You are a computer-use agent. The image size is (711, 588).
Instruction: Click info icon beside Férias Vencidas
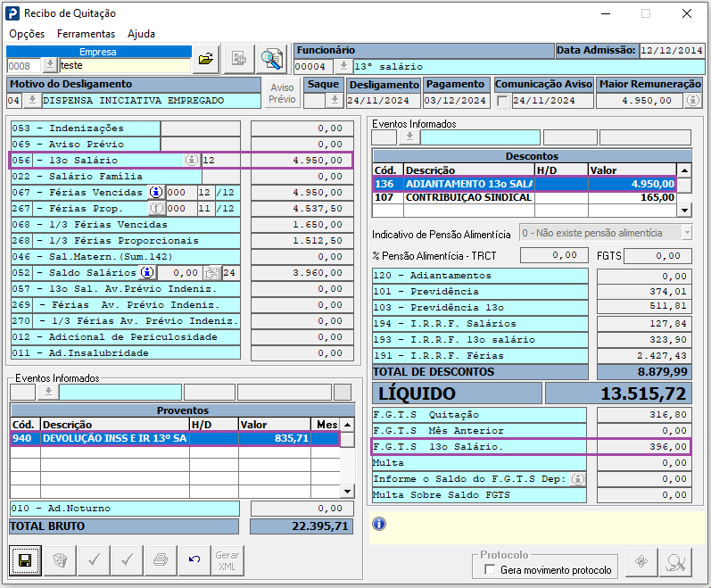point(156,193)
